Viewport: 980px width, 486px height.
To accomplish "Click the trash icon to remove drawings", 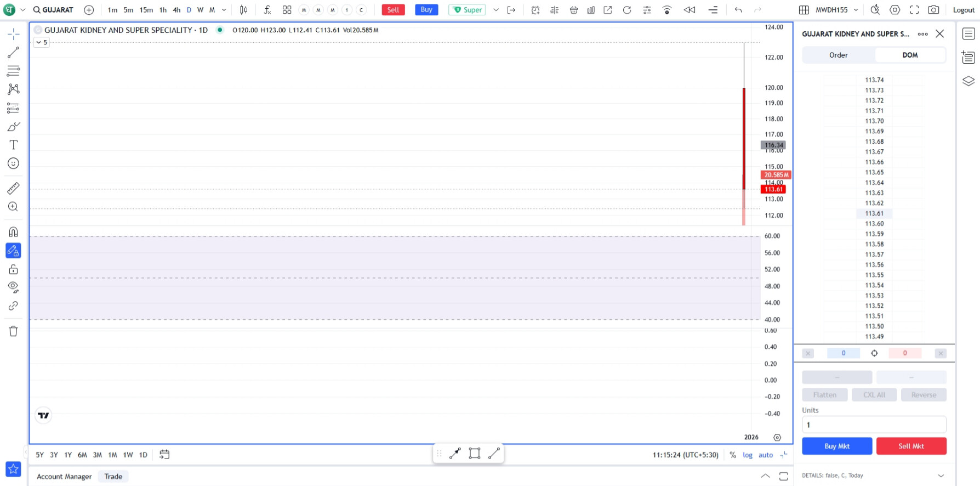I will [x=13, y=331].
